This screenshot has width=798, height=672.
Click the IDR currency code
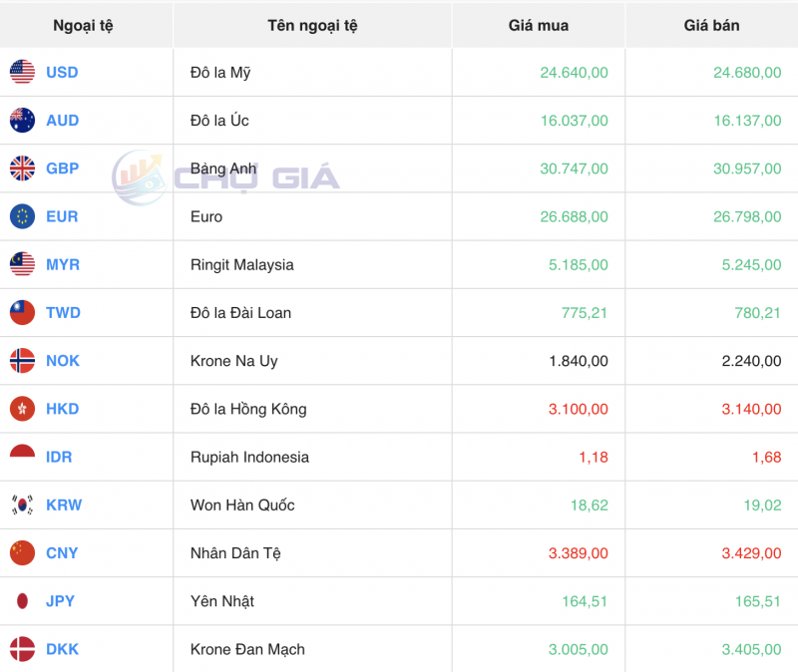pyautogui.click(x=59, y=457)
